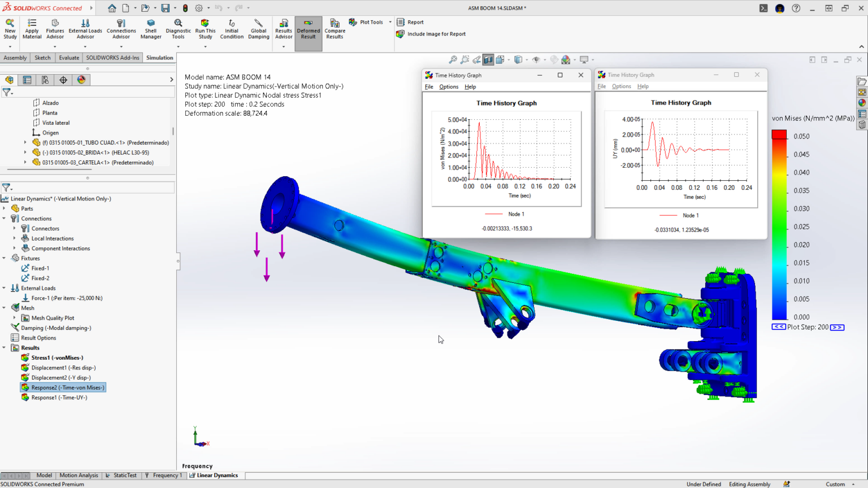The width and height of the screenshot is (868, 488).
Task: Open Options menu in Time History Graph
Action: point(449,87)
